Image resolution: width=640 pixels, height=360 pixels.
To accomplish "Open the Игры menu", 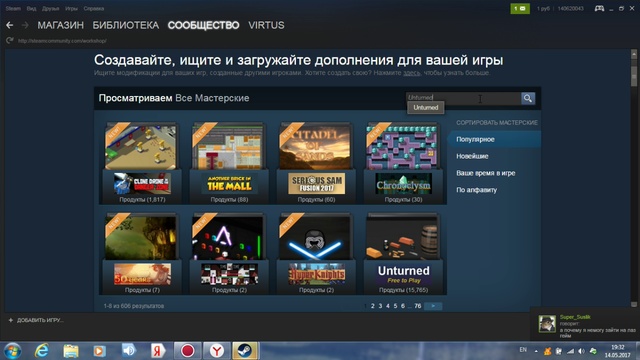I will click(x=71, y=9).
